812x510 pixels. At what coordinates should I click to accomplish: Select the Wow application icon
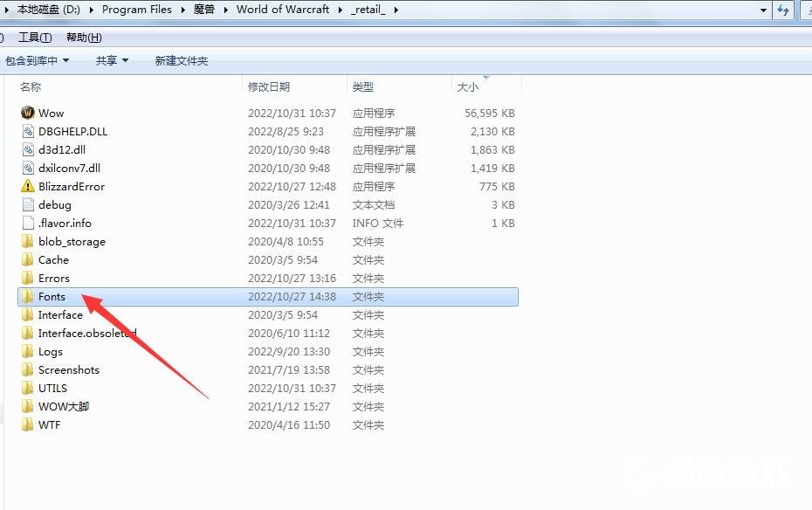(x=27, y=113)
